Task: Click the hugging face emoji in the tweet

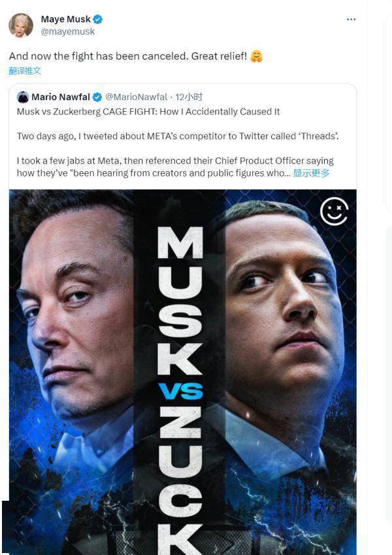Action: [x=257, y=56]
